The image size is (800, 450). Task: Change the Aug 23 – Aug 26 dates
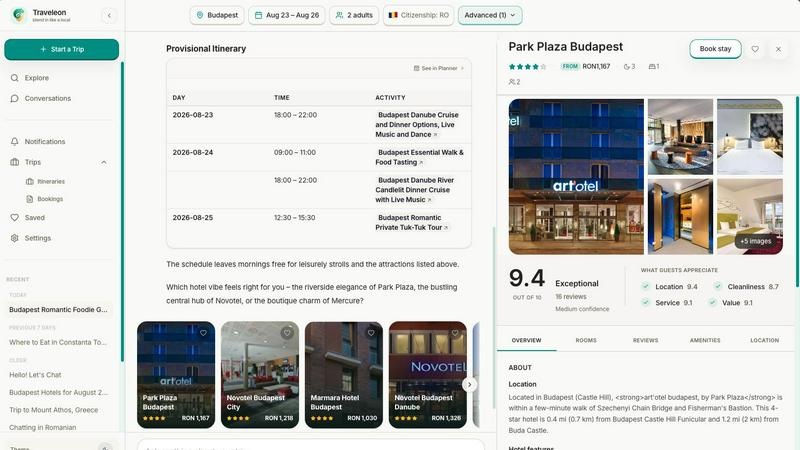(x=287, y=15)
